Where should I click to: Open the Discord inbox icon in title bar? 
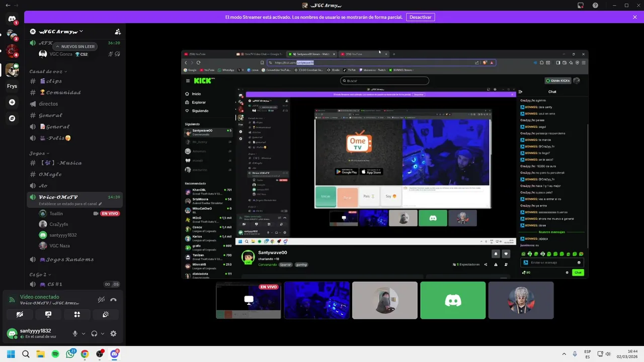pos(581,6)
